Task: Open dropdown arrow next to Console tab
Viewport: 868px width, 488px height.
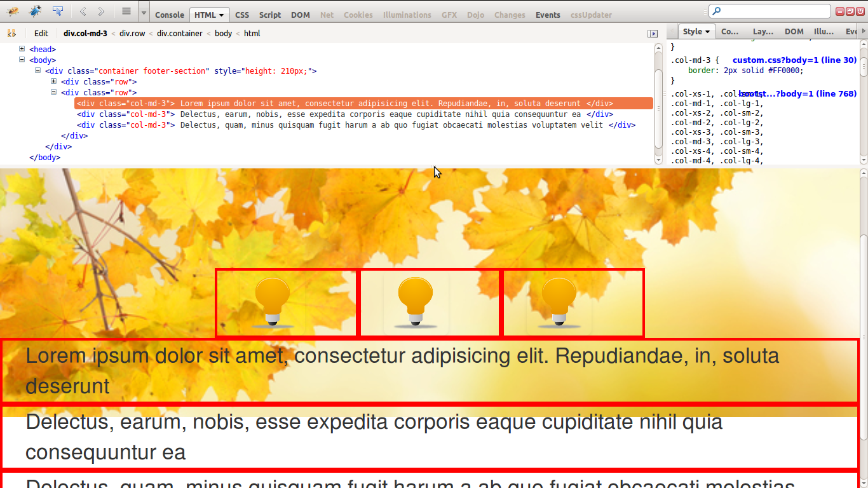Action: tap(144, 12)
